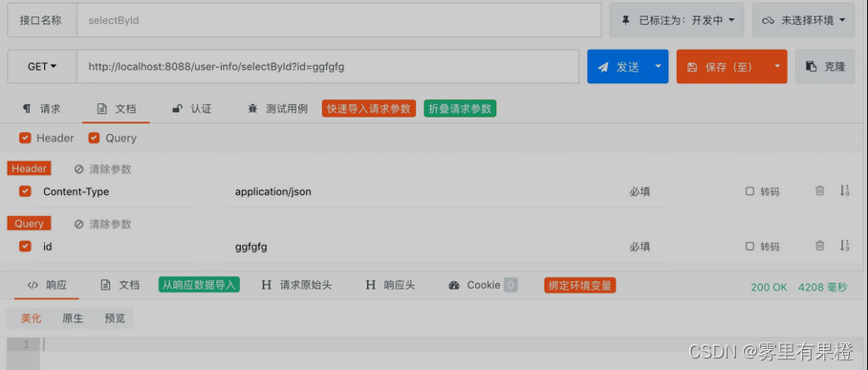Switch to the request 文档 tab
868x370 pixels.
[117, 109]
